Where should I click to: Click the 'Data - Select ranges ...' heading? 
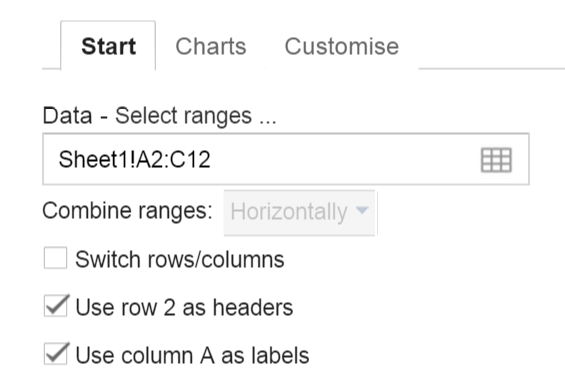[x=160, y=116]
